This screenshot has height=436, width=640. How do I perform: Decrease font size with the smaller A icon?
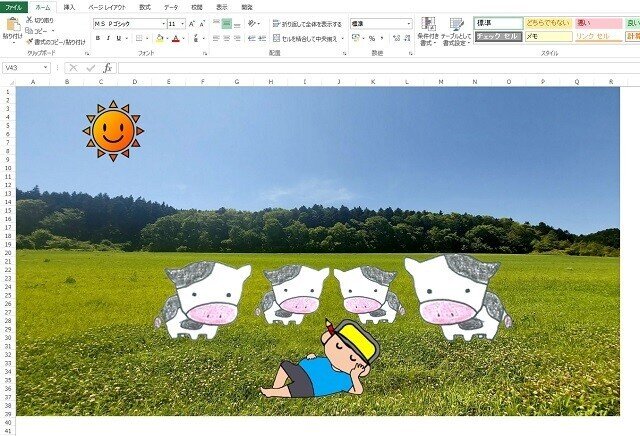pos(202,24)
